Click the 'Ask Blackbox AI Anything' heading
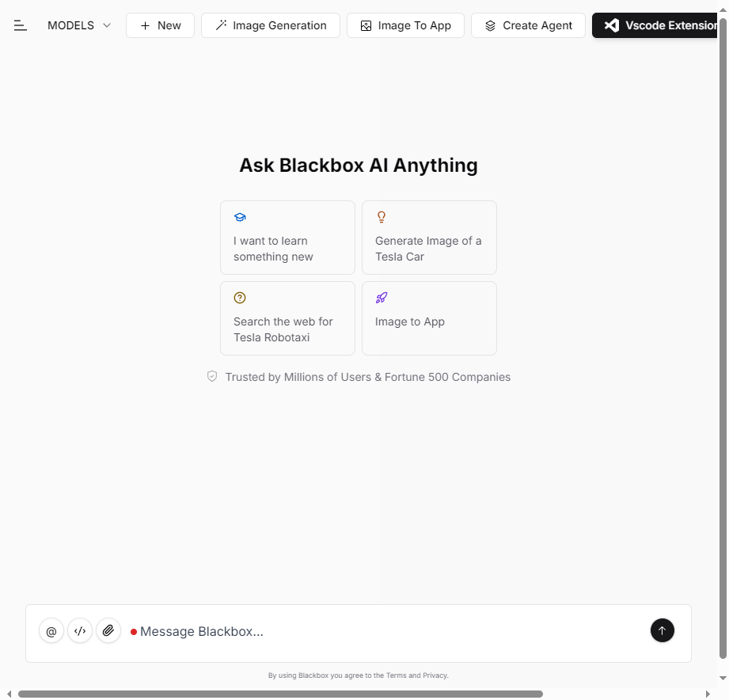Screen dimensions: 729x700 click(359, 165)
